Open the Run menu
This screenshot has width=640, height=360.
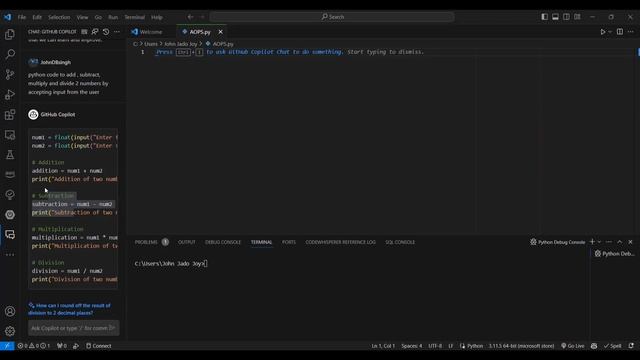(x=113, y=17)
